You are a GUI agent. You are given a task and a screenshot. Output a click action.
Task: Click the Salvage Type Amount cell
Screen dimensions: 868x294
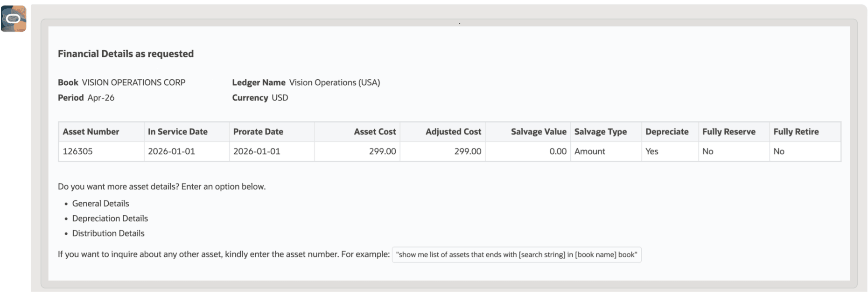click(x=606, y=151)
